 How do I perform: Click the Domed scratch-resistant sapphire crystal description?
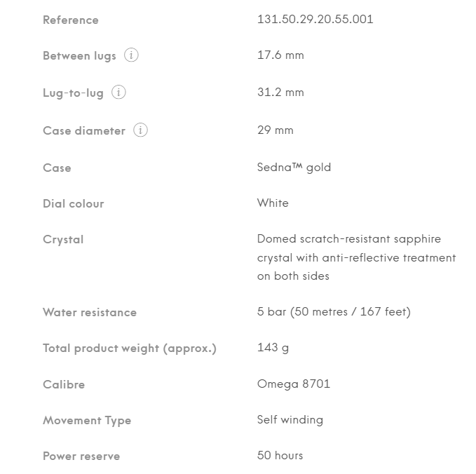pyautogui.click(x=356, y=257)
